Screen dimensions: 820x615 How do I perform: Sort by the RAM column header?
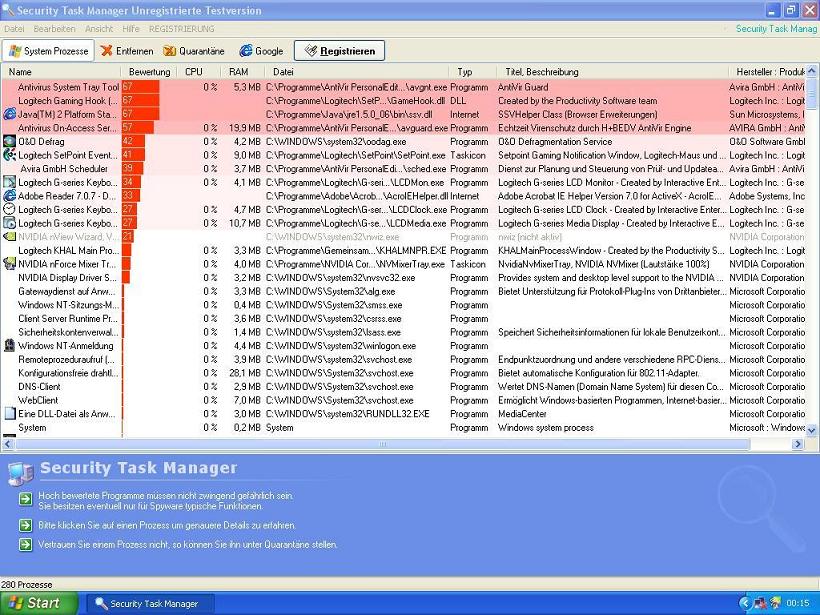(243, 72)
